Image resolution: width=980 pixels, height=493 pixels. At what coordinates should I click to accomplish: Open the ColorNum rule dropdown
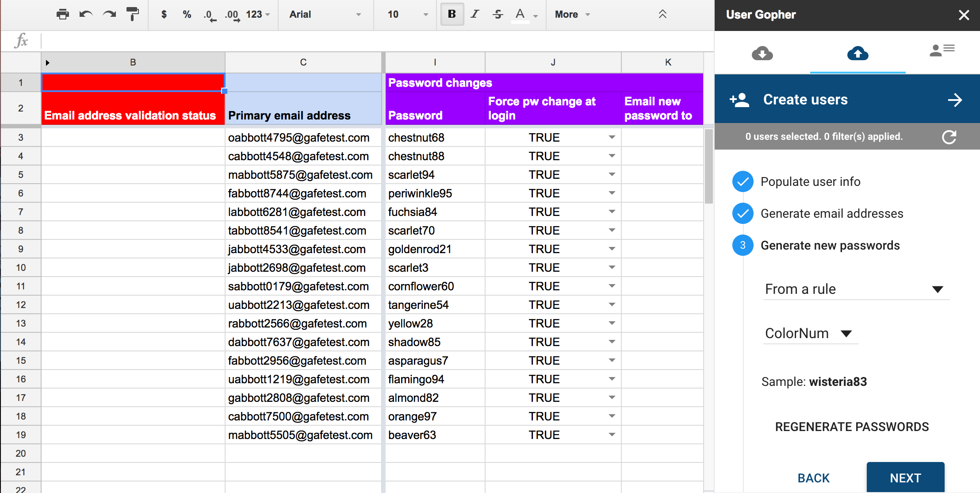[810, 333]
